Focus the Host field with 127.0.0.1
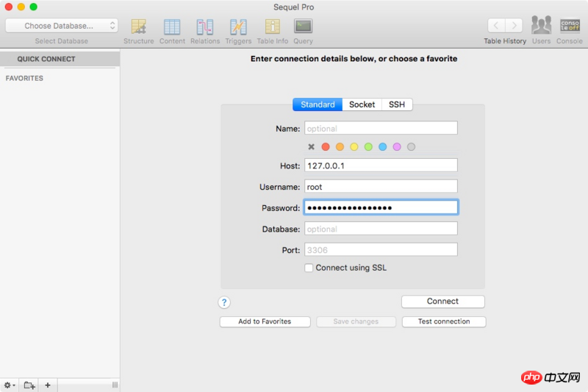 (381, 165)
